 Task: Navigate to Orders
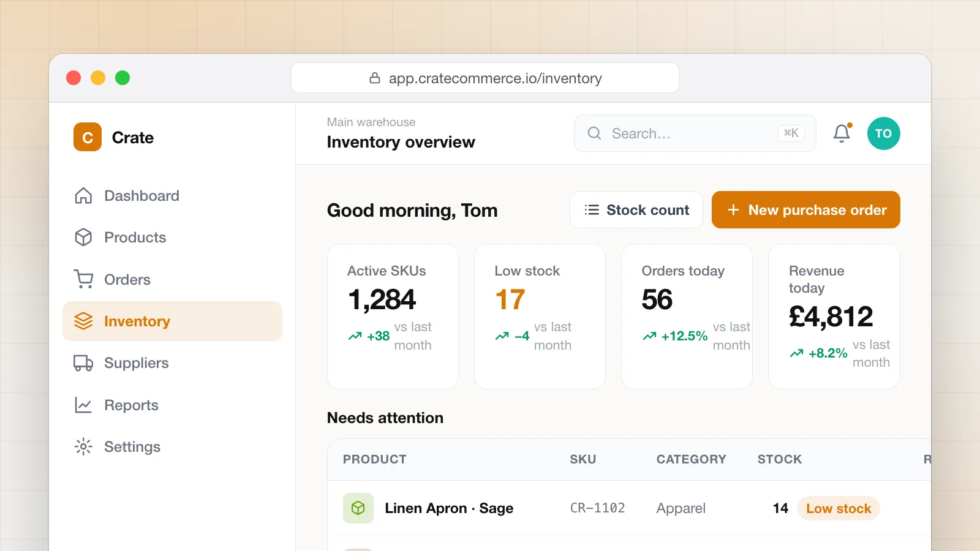[172, 279]
